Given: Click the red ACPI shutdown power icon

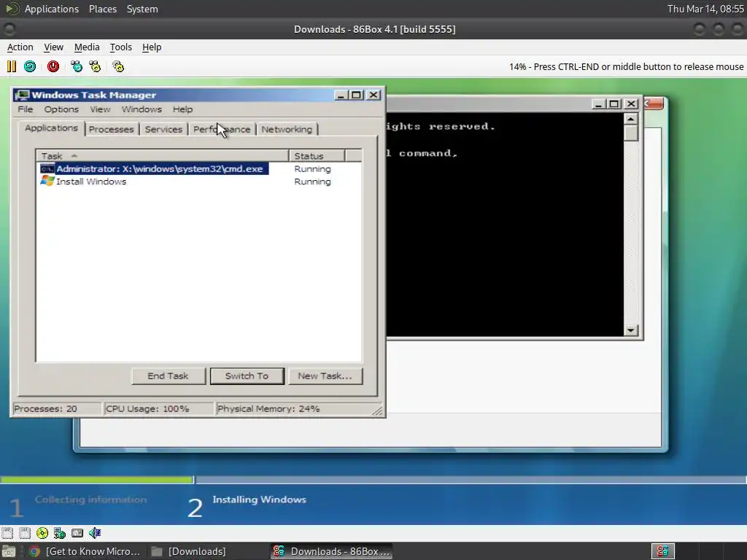Looking at the screenshot, I should tap(53, 66).
